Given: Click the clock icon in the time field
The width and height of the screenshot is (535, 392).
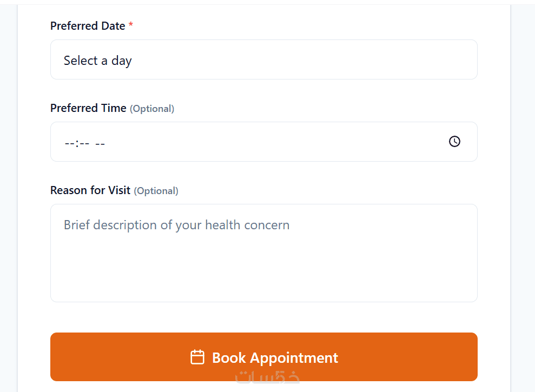Looking at the screenshot, I should [x=454, y=142].
